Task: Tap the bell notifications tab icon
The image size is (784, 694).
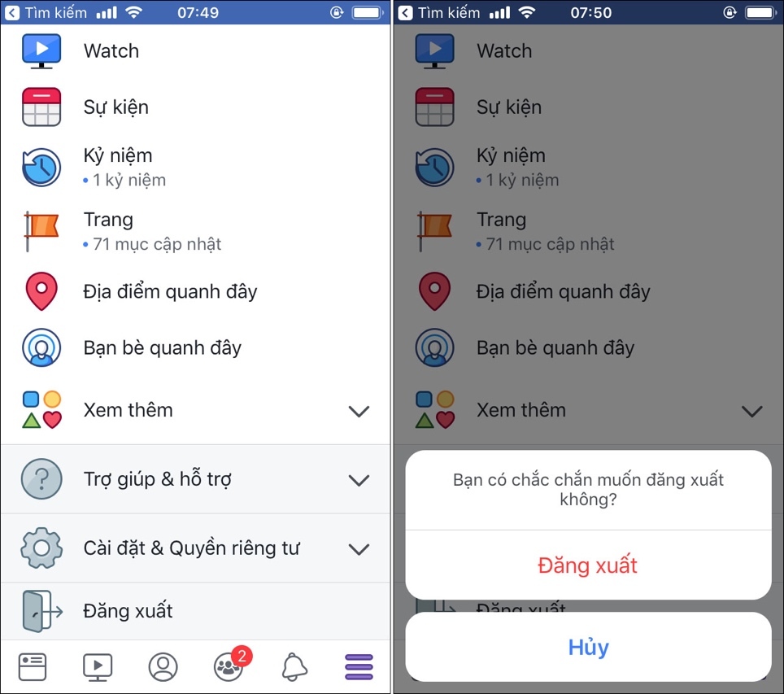Action: [x=294, y=667]
